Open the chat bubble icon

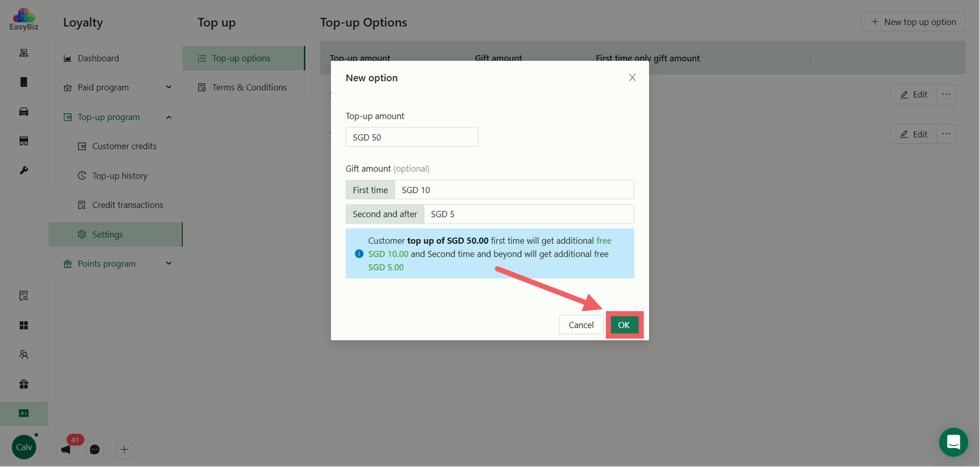coord(95,449)
